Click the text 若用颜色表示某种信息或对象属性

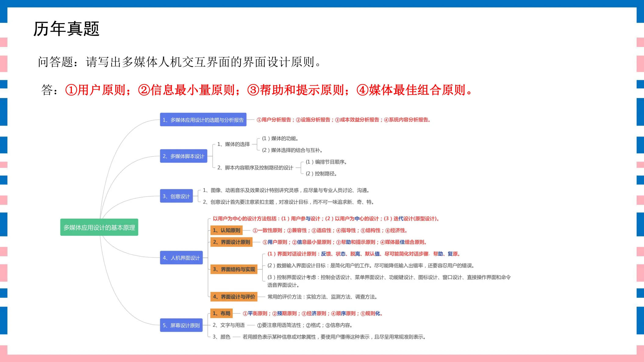(334, 337)
